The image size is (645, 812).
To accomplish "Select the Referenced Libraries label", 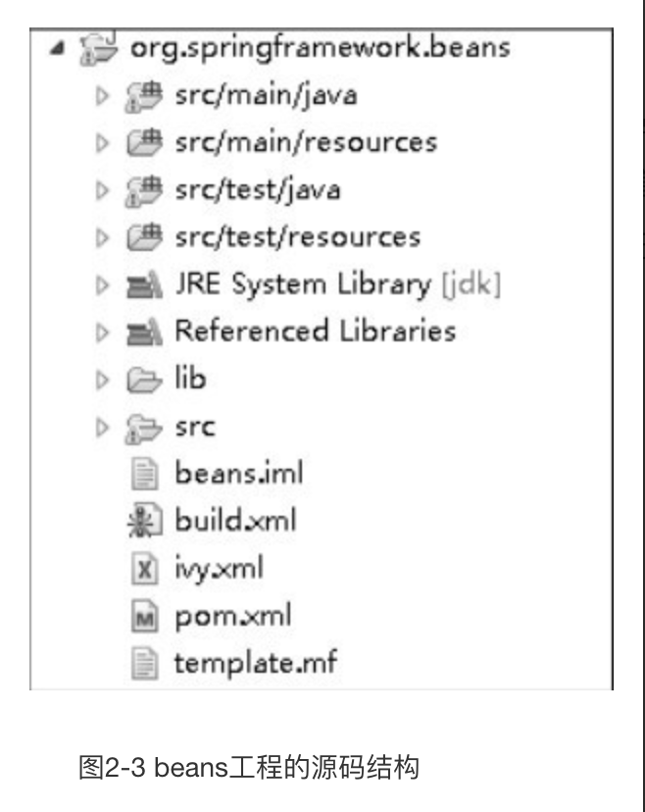I will [x=316, y=330].
